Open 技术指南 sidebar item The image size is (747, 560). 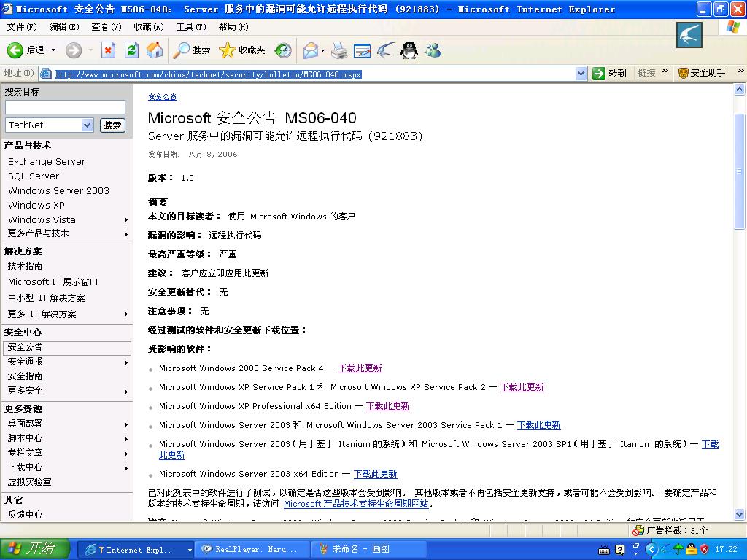coord(26,266)
